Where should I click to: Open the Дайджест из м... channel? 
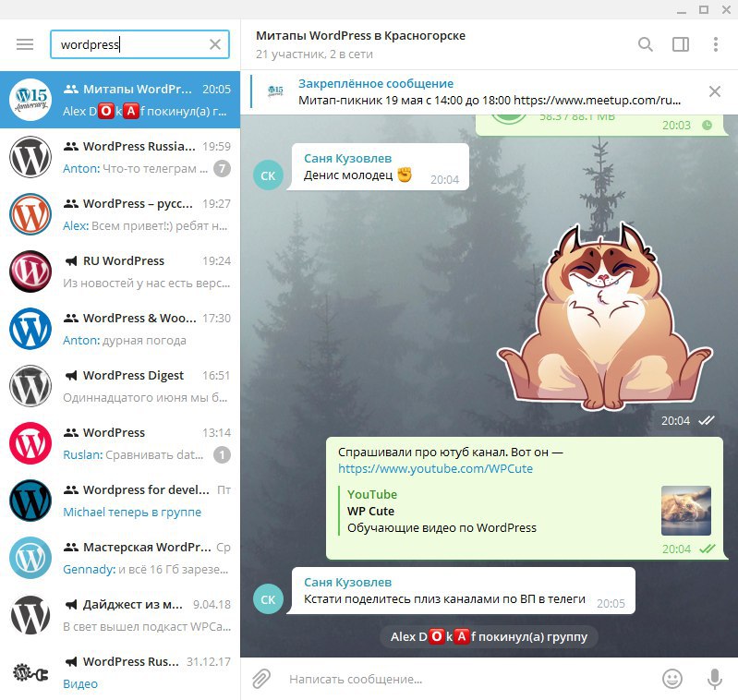[x=120, y=615]
